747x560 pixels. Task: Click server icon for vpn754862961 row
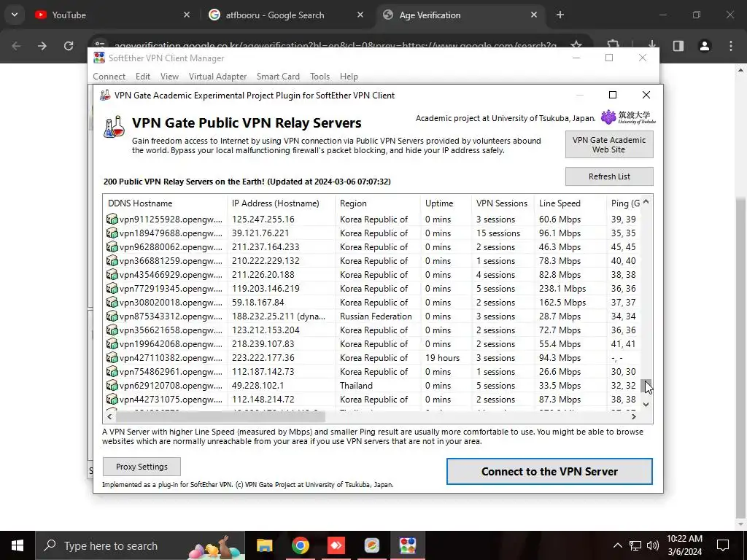(x=112, y=371)
